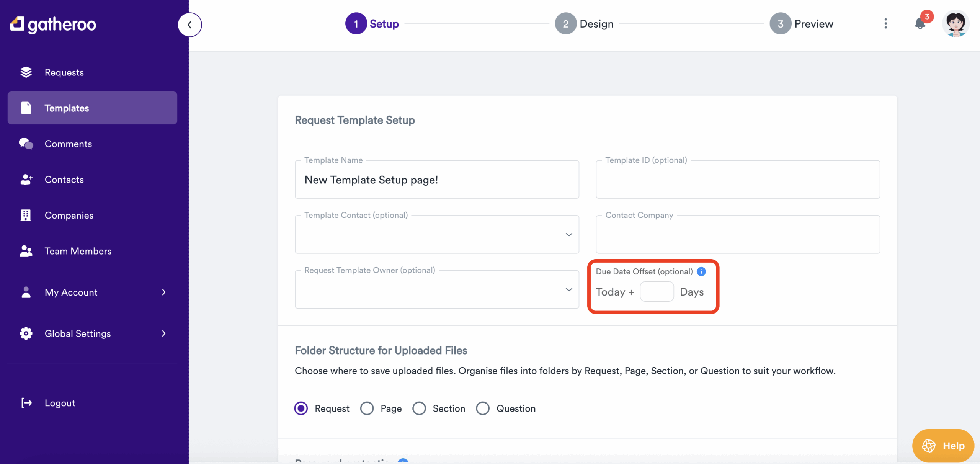Open the Template Contact dropdown
This screenshot has height=464, width=980.
[569, 235]
